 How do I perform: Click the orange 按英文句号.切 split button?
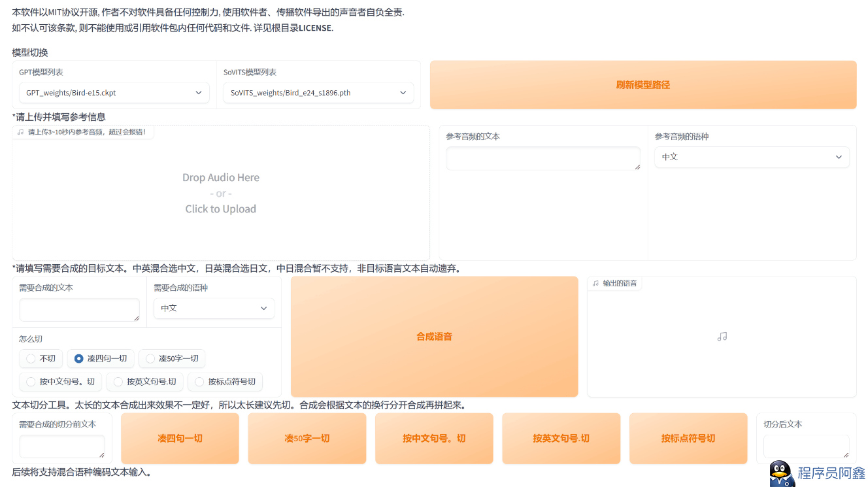pyautogui.click(x=561, y=439)
